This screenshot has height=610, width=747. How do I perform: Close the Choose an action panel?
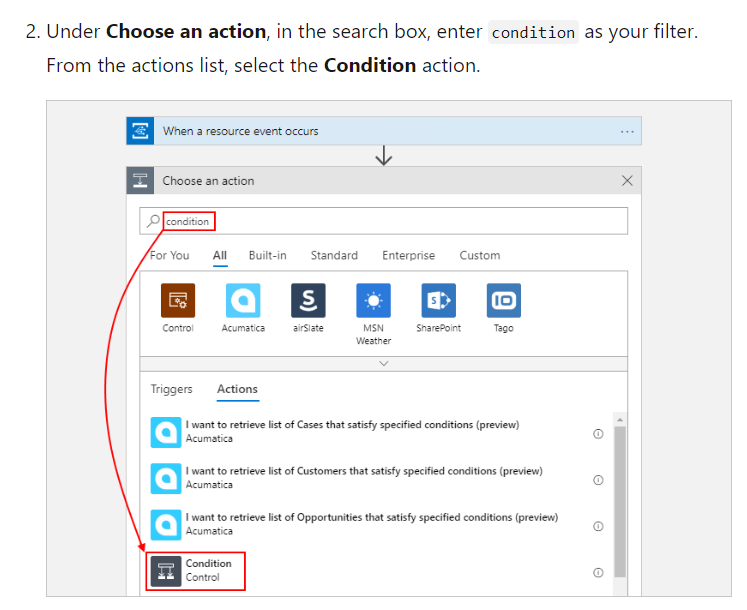click(627, 181)
